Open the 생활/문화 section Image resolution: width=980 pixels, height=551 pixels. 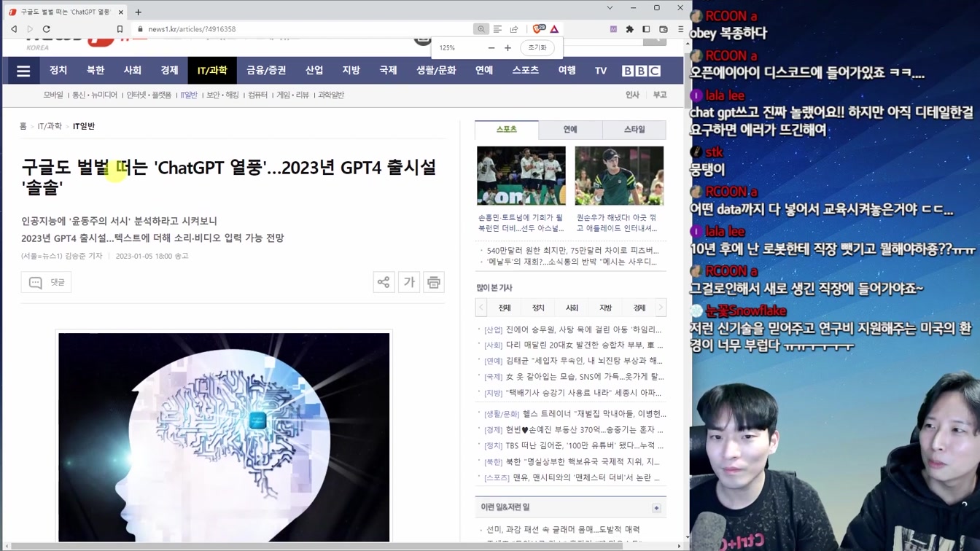click(x=436, y=71)
